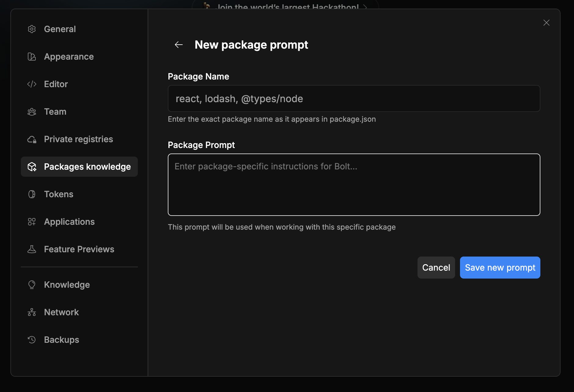Click the Applications grid icon

click(32, 221)
